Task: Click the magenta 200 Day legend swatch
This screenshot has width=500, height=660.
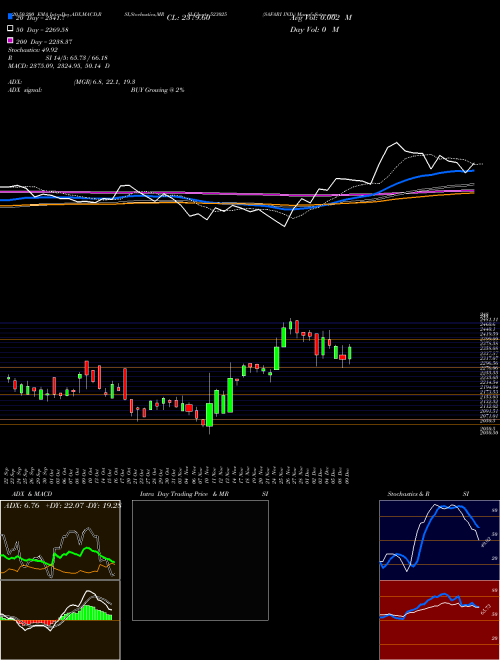Action: (10, 41)
